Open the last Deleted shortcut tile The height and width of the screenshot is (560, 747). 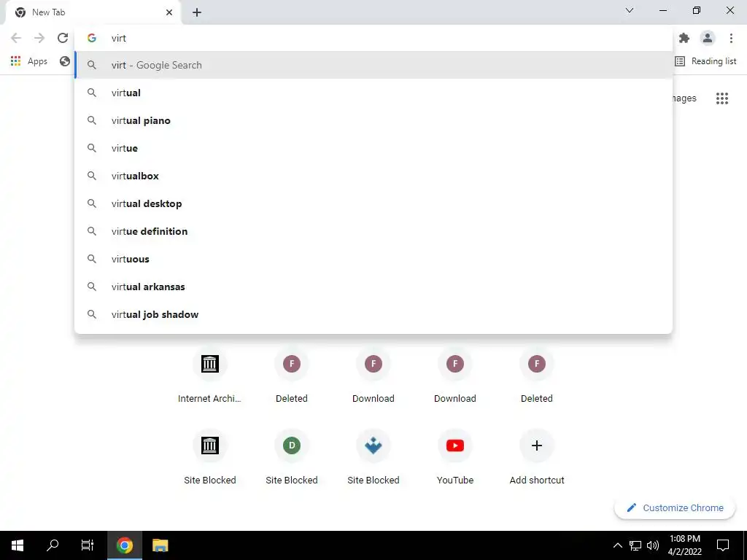click(x=537, y=376)
